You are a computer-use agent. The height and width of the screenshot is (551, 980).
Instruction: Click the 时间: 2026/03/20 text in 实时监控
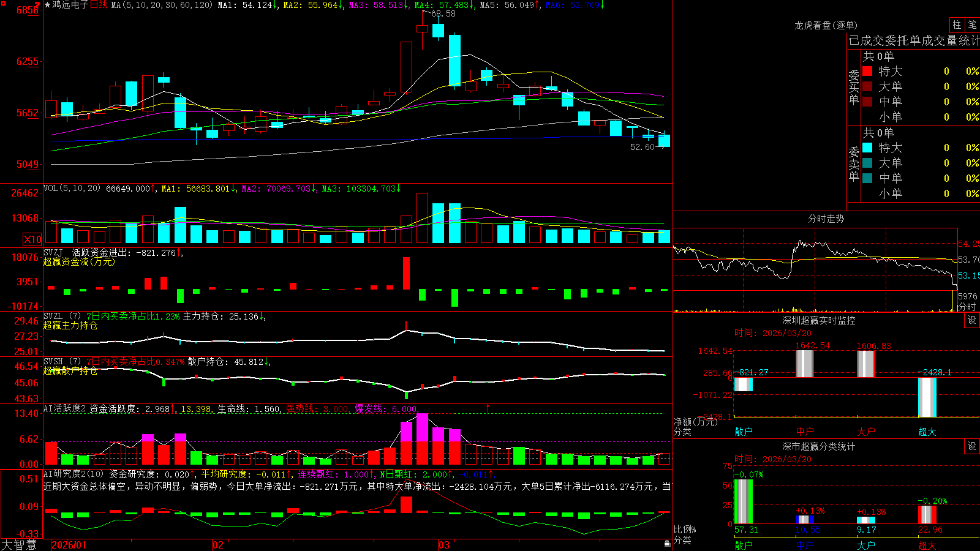pos(773,333)
